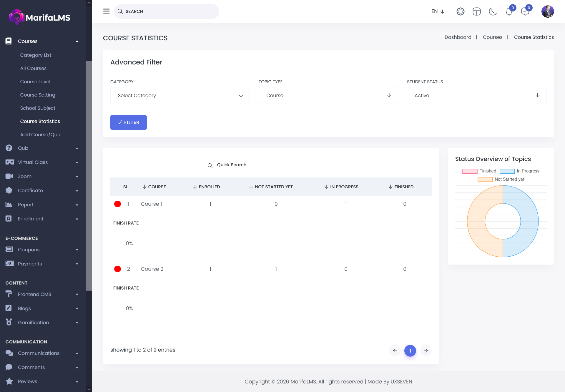Open the user profile avatar
This screenshot has width=565, height=392.
[x=547, y=11]
